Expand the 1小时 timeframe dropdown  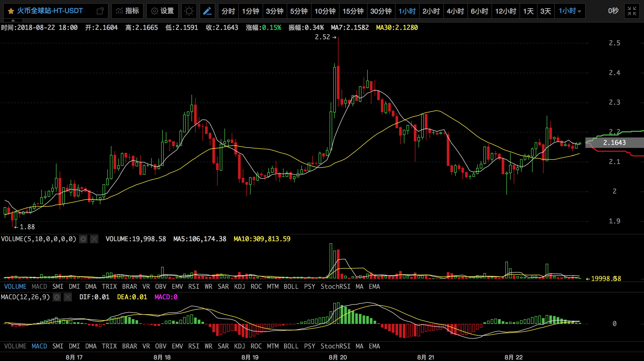[x=570, y=11]
